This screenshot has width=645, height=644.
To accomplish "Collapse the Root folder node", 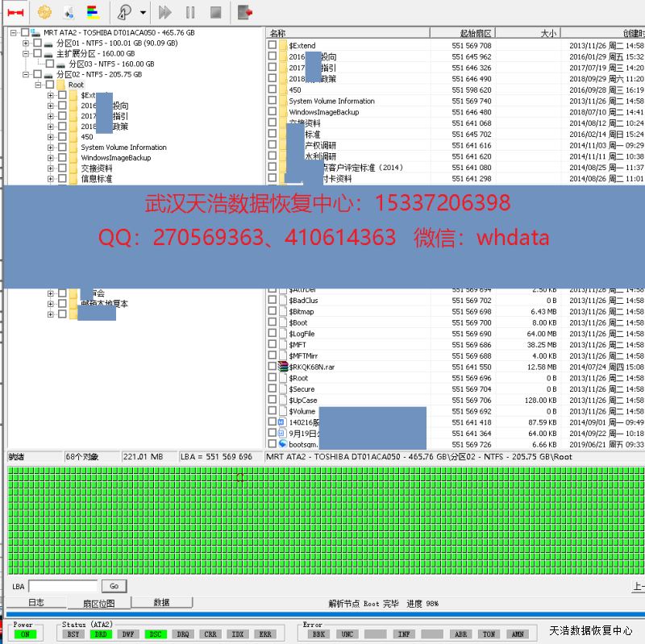I will pos(38,85).
